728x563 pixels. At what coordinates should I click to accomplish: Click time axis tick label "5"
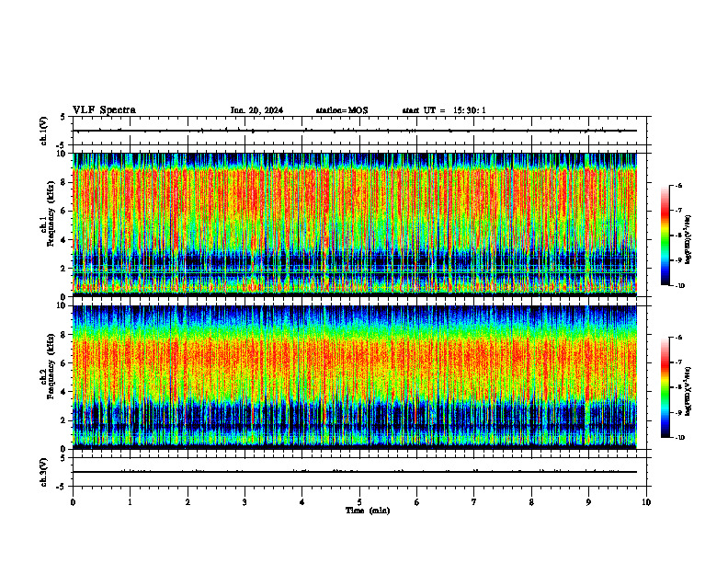(x=359, y=502)
